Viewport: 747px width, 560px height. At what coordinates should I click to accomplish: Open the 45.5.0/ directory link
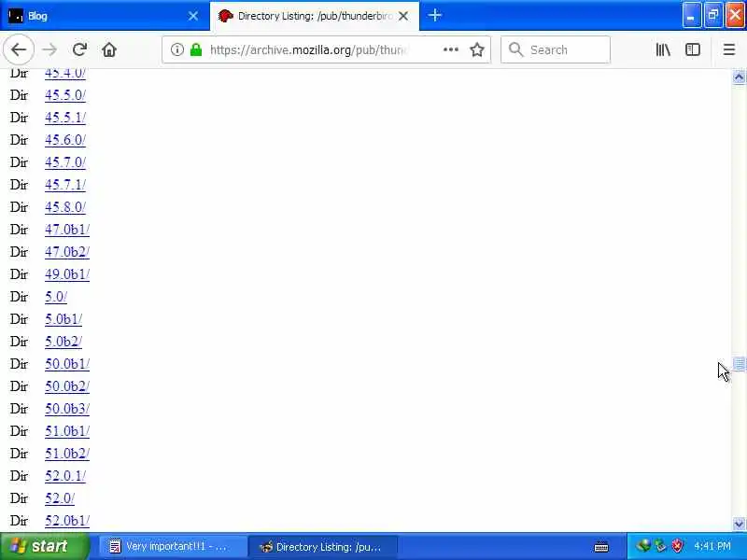coord(65,95)
